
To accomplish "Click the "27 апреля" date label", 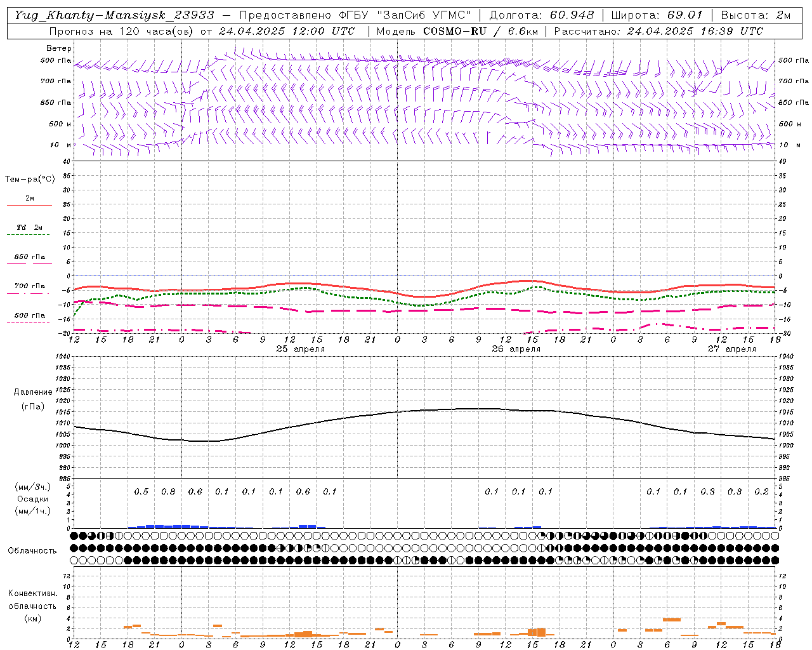I will tap(732, 349).
